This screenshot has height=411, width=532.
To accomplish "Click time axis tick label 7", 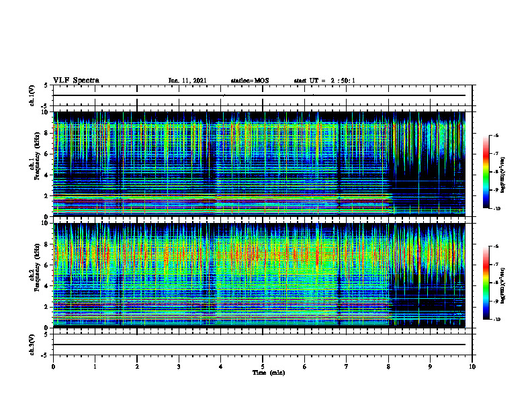I will (x=347, y=367).
